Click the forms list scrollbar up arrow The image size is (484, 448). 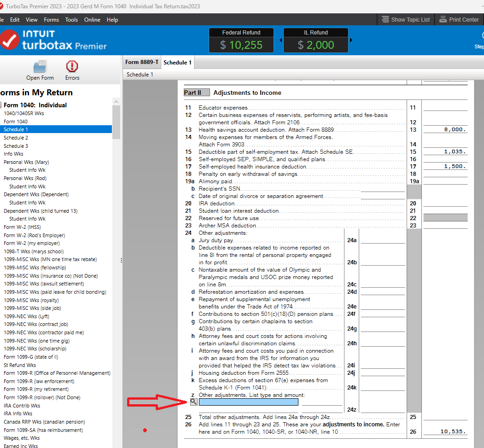[116, 101]
